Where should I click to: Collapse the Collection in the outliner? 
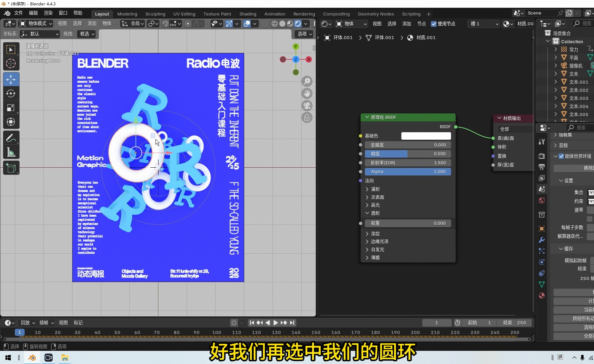pyautogui.click(x=548, y=41)
